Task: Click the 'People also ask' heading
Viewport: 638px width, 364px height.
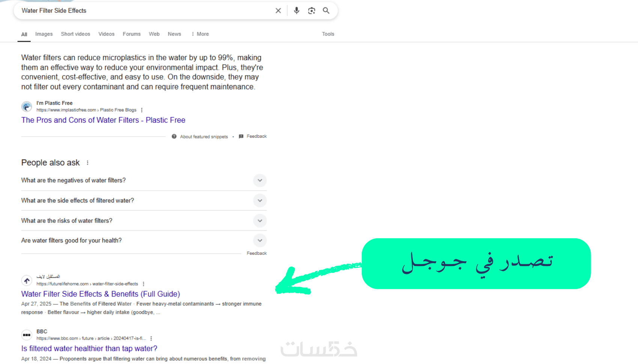Action: [50, 163]
